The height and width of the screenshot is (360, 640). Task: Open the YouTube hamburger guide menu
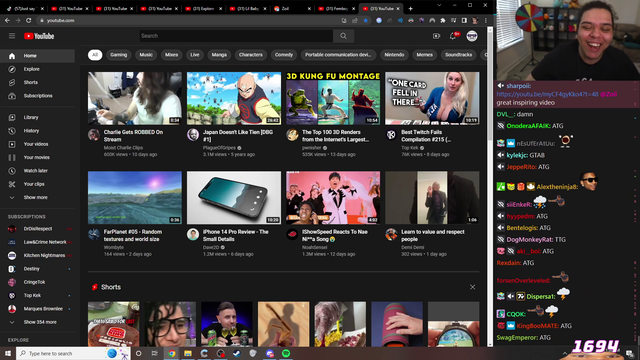pyautogui.click(x=12, y=36)
